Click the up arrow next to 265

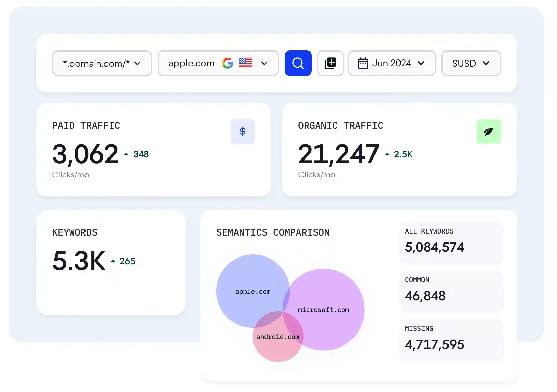pyautogui.click(x=113, y=261)
